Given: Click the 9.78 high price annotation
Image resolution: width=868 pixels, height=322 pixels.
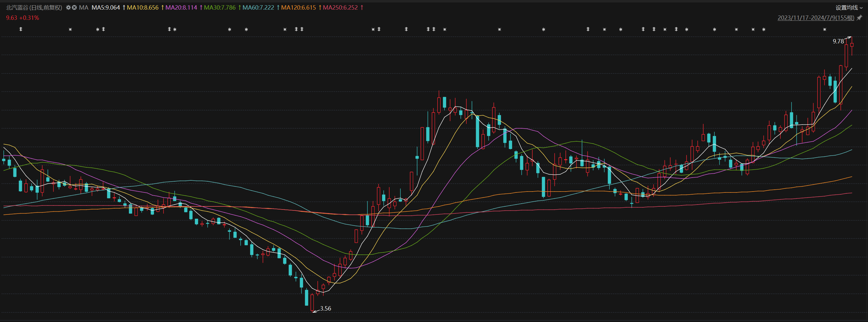Looking at the screenshot, I should pos(838,42).
